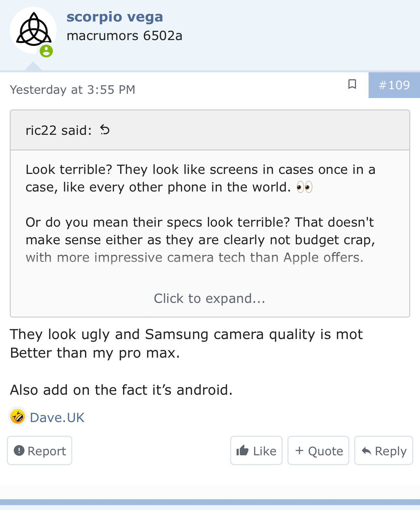420x510 pixels.
Task: Click the faded "with more impressive camera" quote line
Action: [x=194, y=257]
